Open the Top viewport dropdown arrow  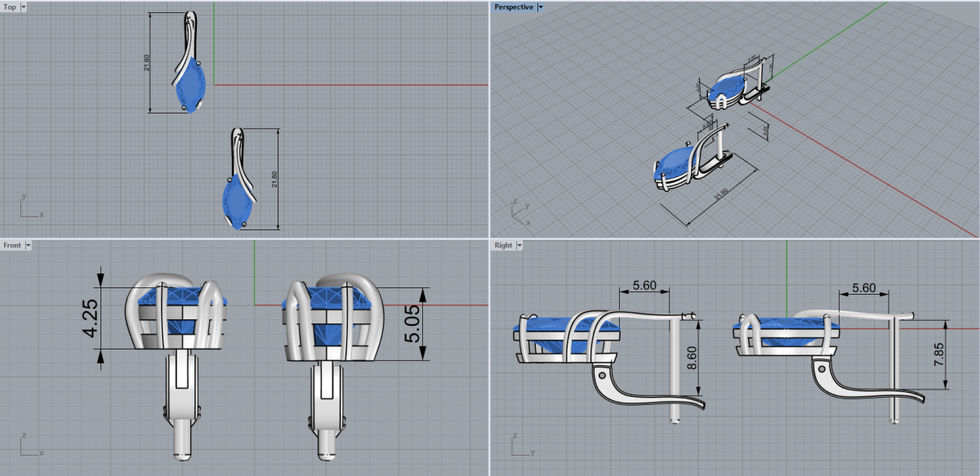pyautogui.click(x=23, y=7)
